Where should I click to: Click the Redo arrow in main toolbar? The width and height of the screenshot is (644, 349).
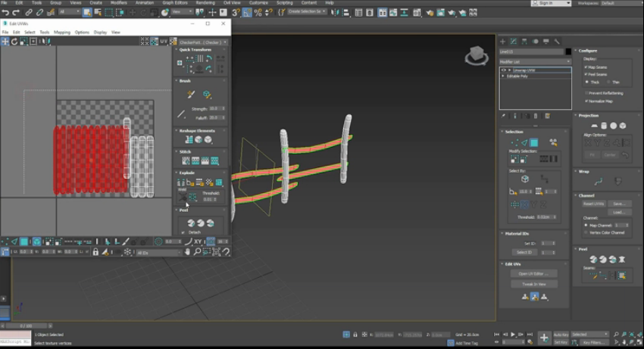[x=16, y=13]
